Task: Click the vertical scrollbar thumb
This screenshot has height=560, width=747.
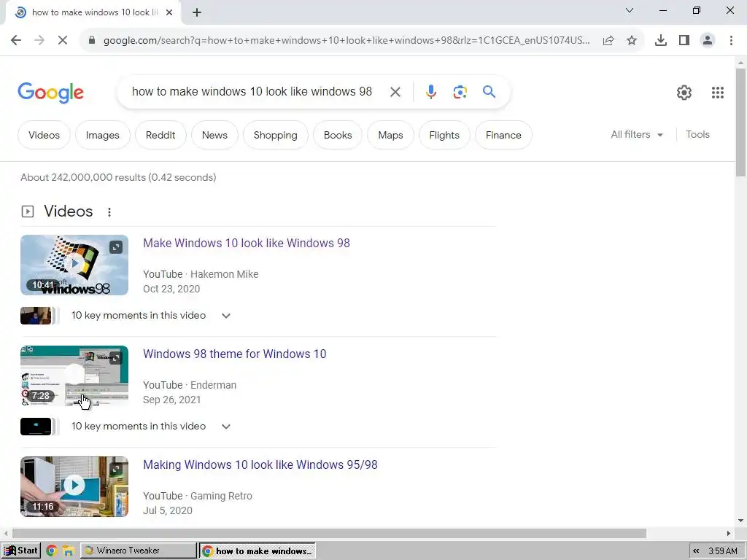Action: (x=740, y=122)
